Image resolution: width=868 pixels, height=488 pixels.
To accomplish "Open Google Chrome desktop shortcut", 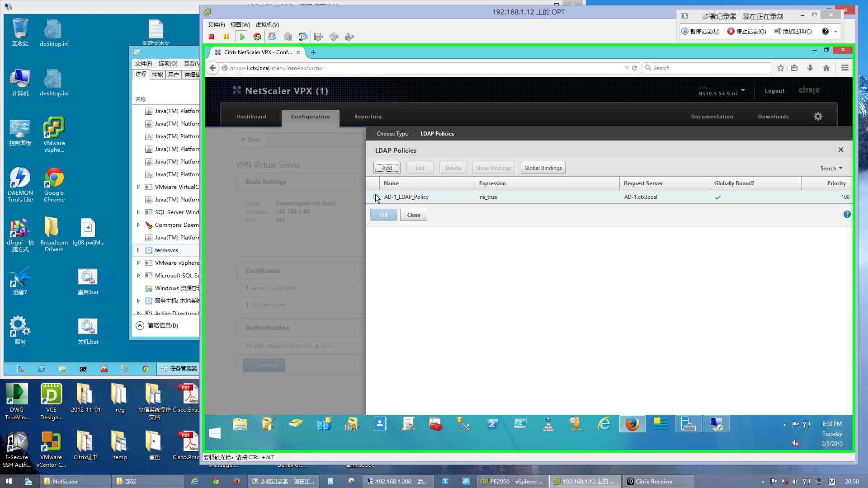I will 54,184.
